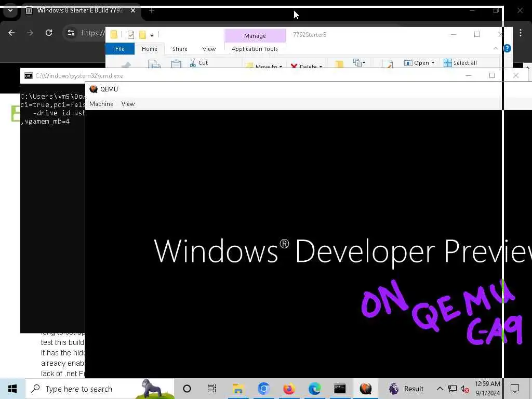
Task: Open Chrome three-dot menu
Action: click(521, 33)
